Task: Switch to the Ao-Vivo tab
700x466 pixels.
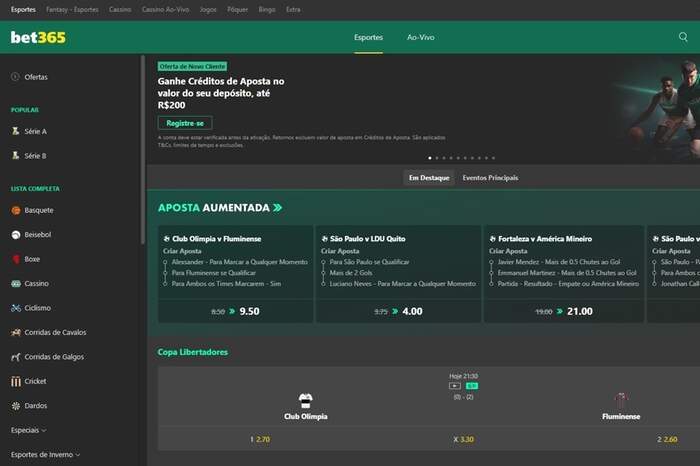Action: (x=420, y=37)
